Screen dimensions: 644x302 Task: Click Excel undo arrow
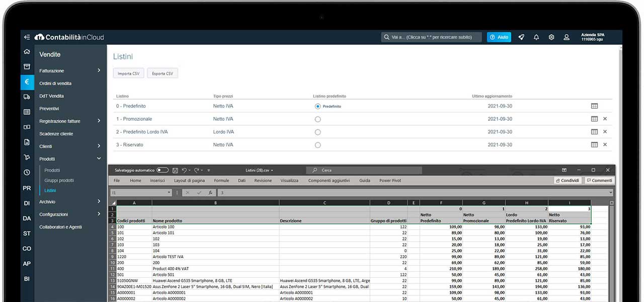[184, 170]
